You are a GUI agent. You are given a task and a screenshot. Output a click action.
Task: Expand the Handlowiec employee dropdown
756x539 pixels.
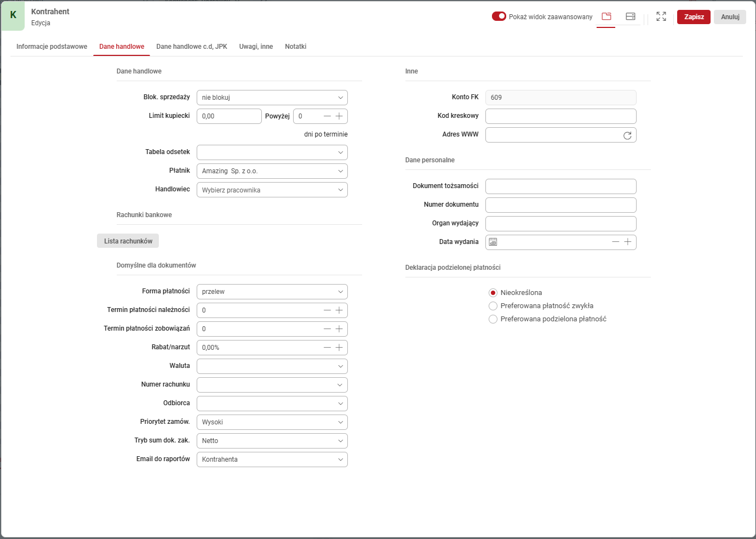[x=272, y=190]
